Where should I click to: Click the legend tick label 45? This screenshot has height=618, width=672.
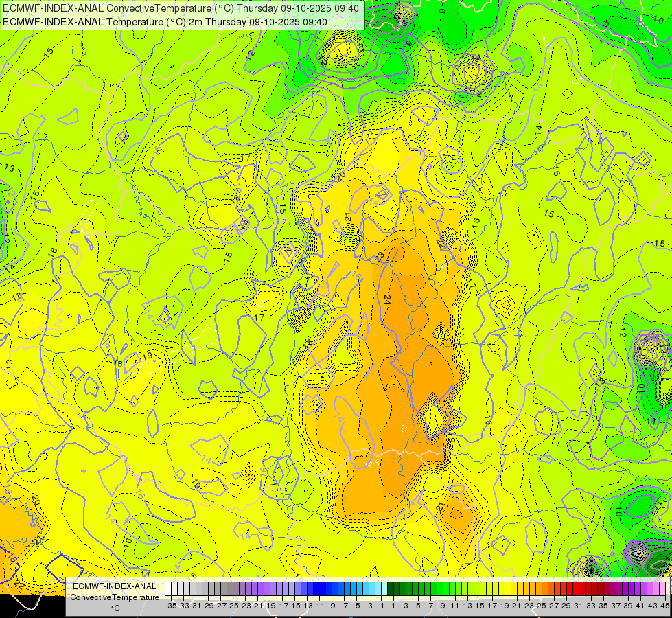pyautogui.click(x=664, y=606)
